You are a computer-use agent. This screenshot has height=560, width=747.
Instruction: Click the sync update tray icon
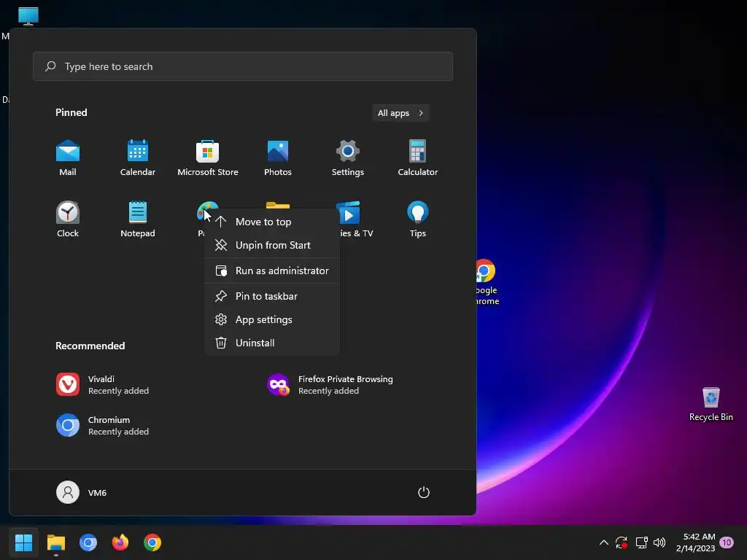[622, 542]
